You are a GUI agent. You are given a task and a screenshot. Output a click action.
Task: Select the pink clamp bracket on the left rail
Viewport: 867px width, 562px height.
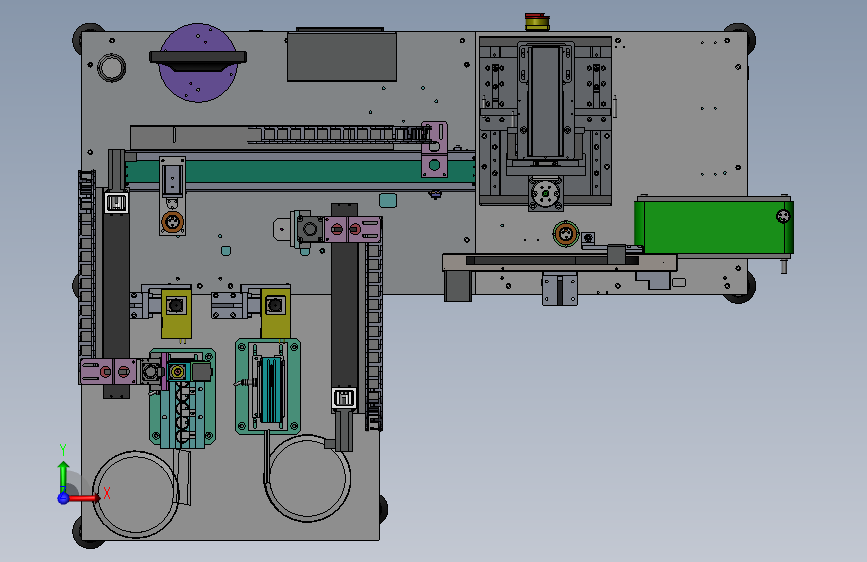108,371
